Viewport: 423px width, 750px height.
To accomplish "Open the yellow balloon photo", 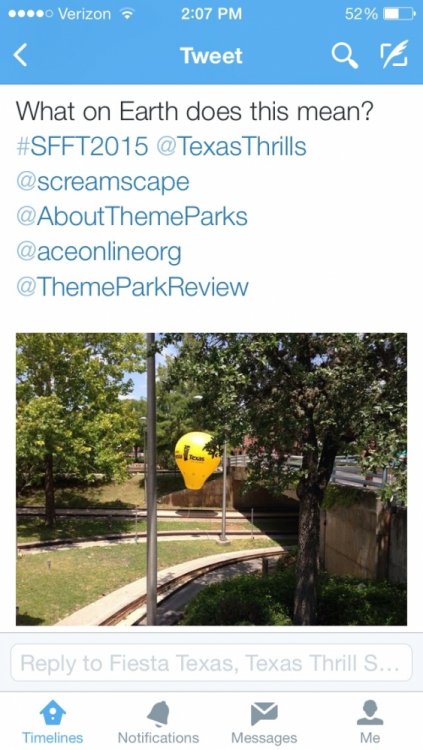I will [x=212, y=479].
